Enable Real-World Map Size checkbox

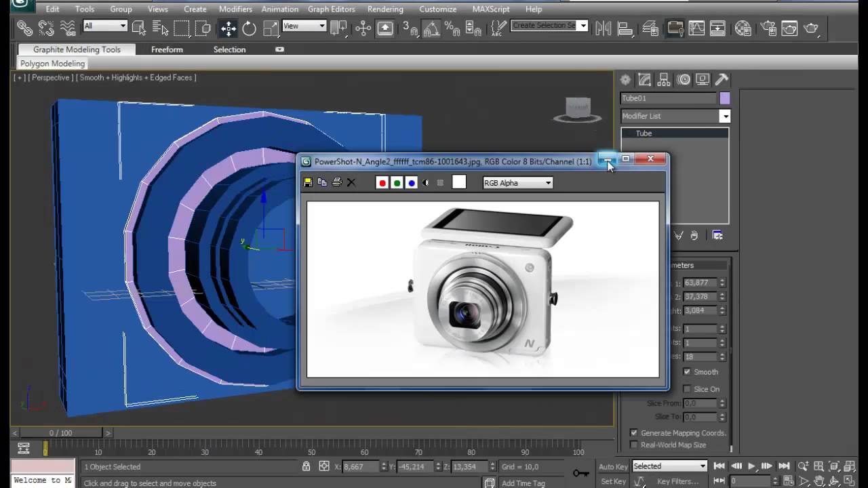coord(634,445)
